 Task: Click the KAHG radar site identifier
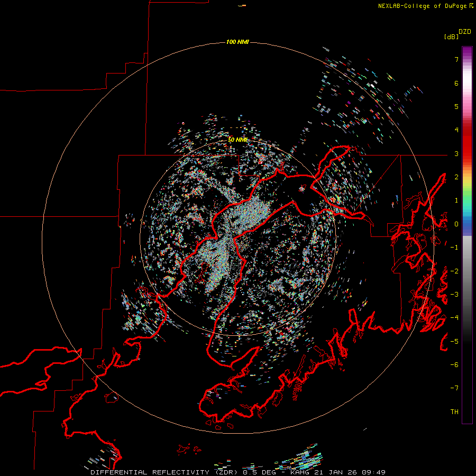coord(300,472)
